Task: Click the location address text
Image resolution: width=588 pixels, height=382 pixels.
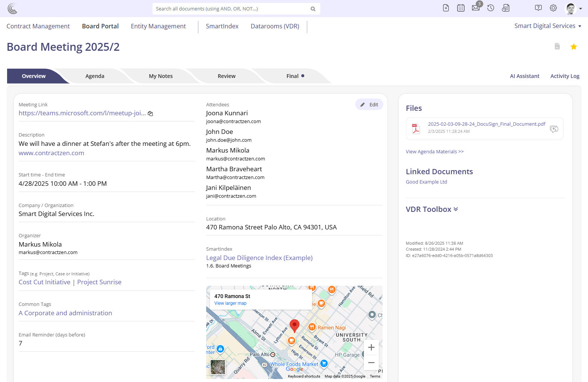Action: (271, 227)
